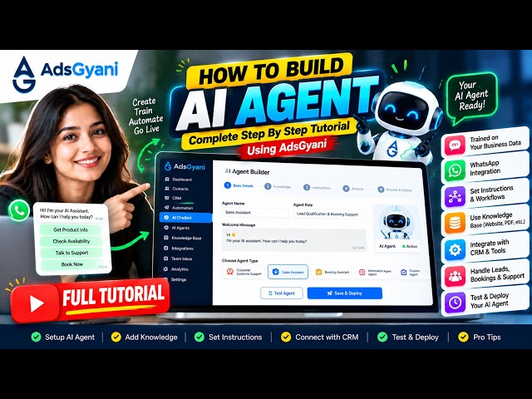The height and width of the screenshot is (399, 532).
Task: Click the Connect with CRM checkmark
Action: coord(286,337)
